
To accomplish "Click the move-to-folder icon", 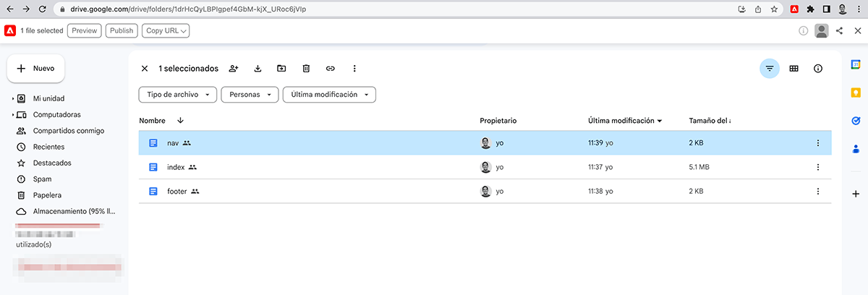I will coord(281,69).
